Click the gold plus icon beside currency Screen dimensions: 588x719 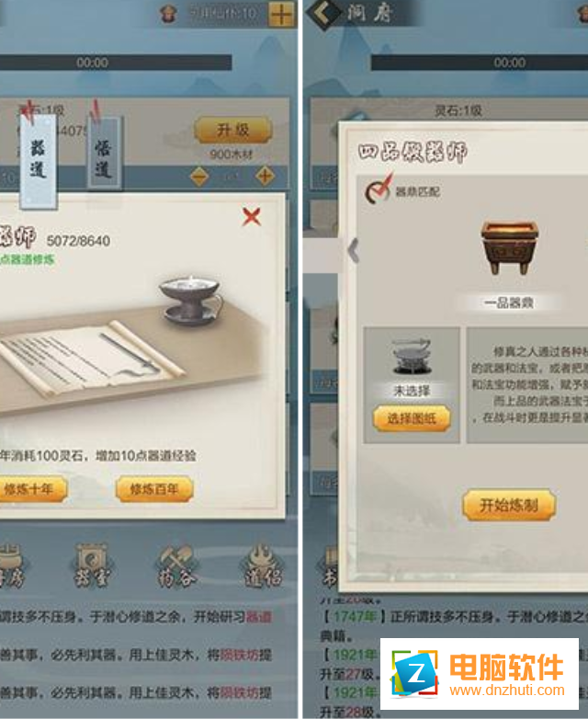point(281,14)
